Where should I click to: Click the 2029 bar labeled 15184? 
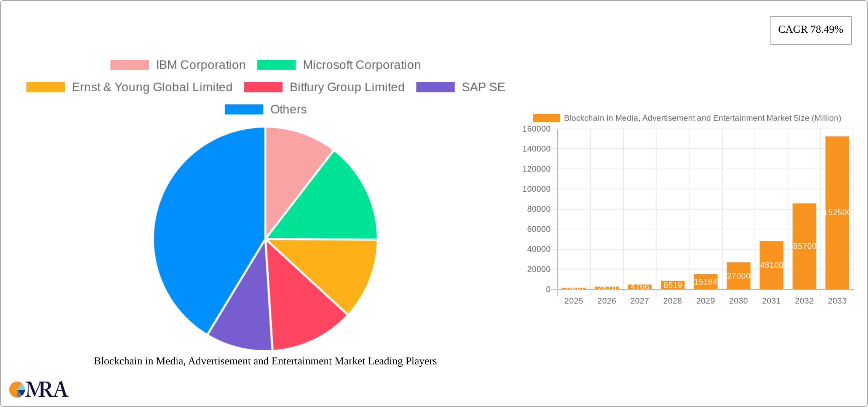pos(705,282)
